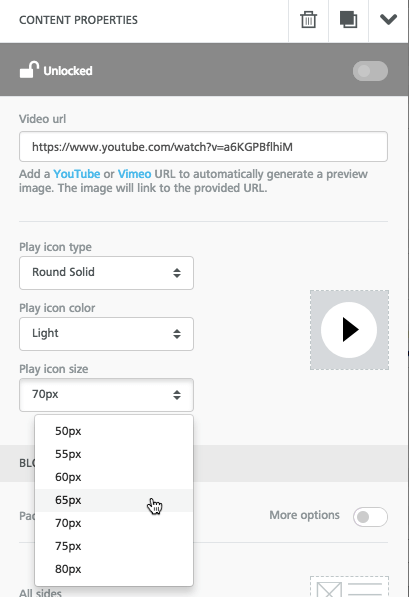Click the Video url input field
409x597 pixels.
click(x=203, y=147)
